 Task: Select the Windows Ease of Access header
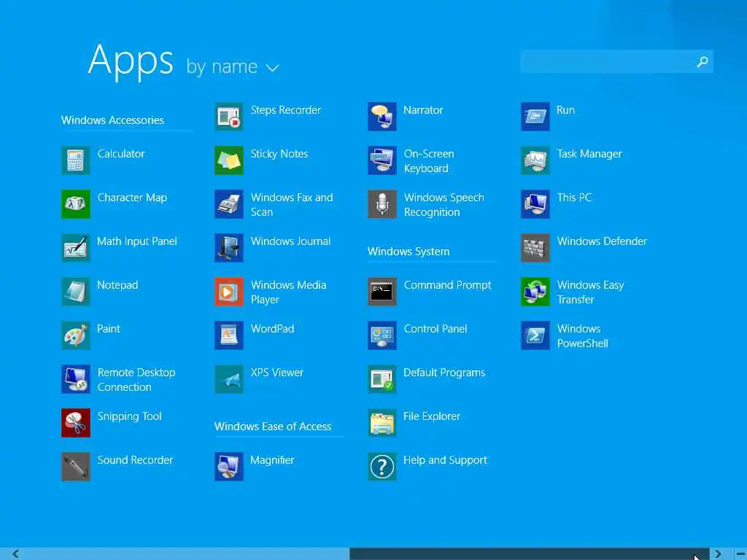point(273,426)
